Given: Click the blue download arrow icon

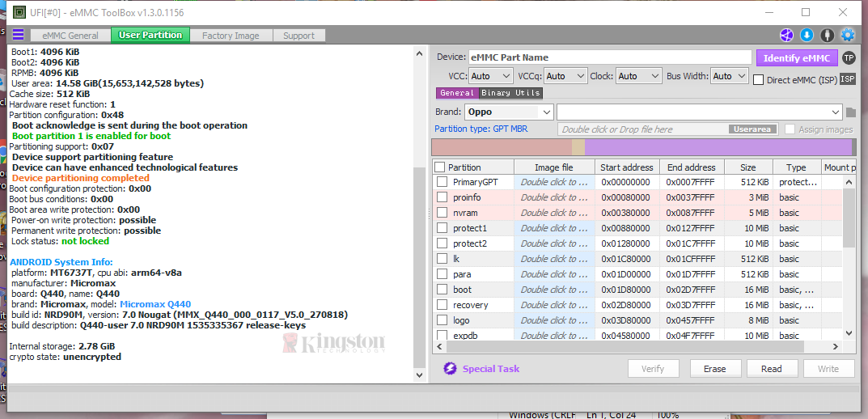Looking at the screenshot, I should [807, 36].
